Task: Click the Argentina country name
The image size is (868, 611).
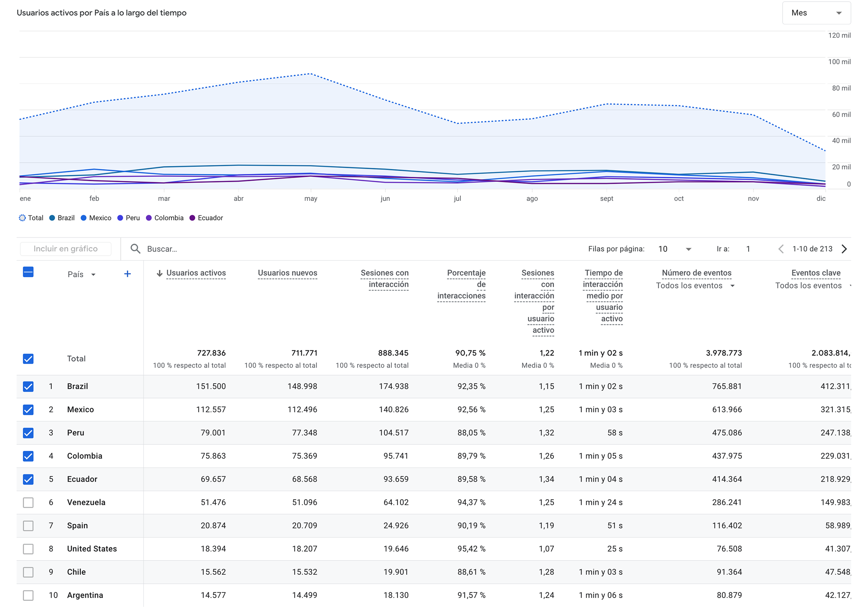Action: click(85, 595)
